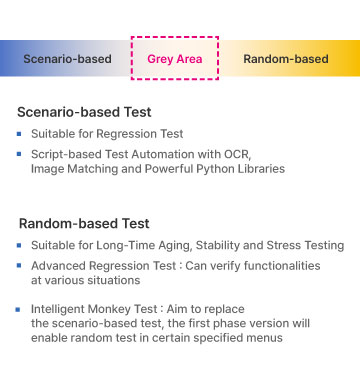360x380 pixels.
Task: Click bullet icon beside Script-based Test Automation
Action: click(x=19, y=154)
